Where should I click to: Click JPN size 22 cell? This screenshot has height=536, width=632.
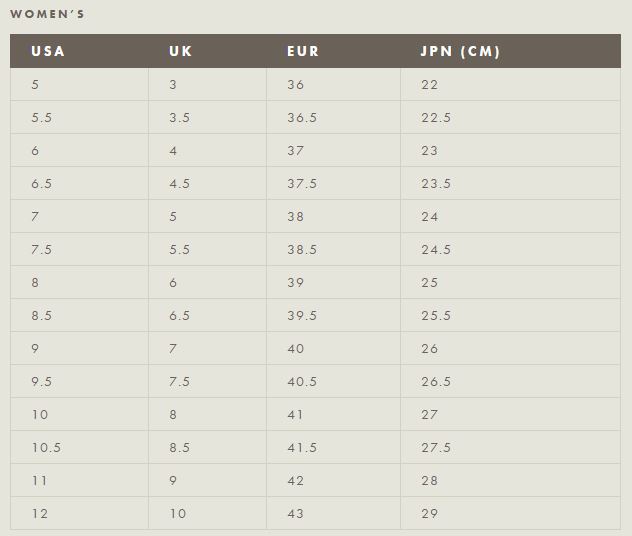430,85
